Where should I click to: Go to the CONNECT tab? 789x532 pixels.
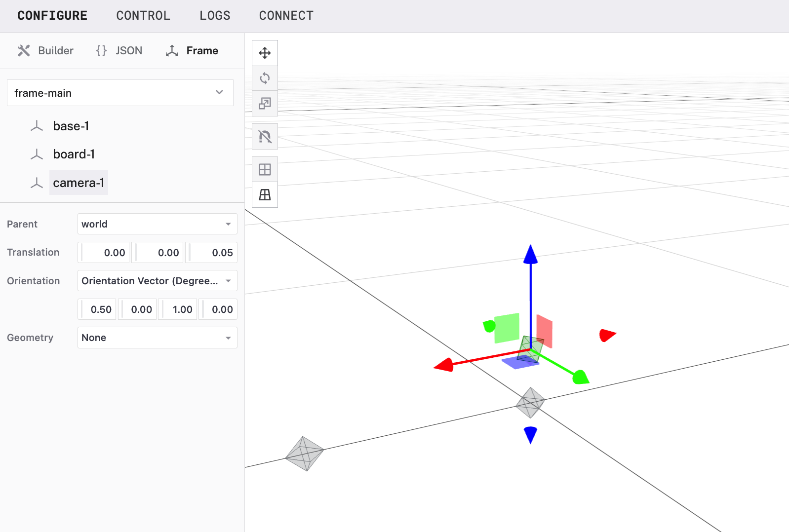(x=286, y=16)
